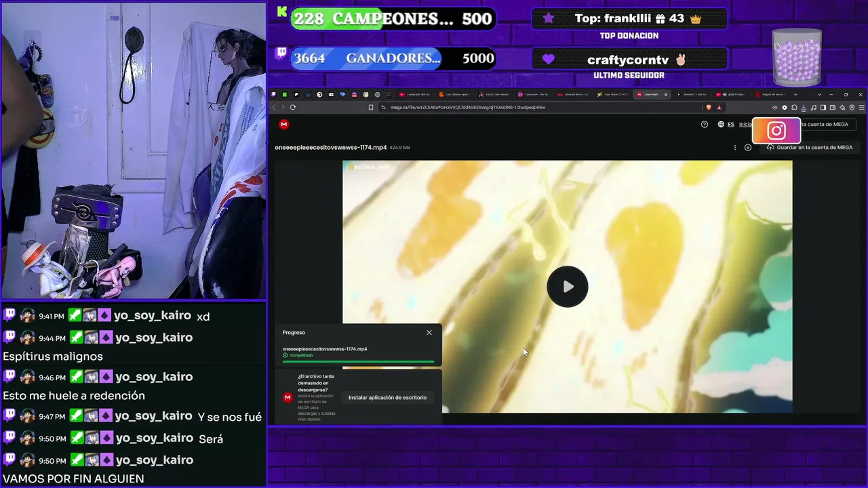Close the active MEGA browser tab
Screen dimensions: 868x488
(x=666, y=94)
